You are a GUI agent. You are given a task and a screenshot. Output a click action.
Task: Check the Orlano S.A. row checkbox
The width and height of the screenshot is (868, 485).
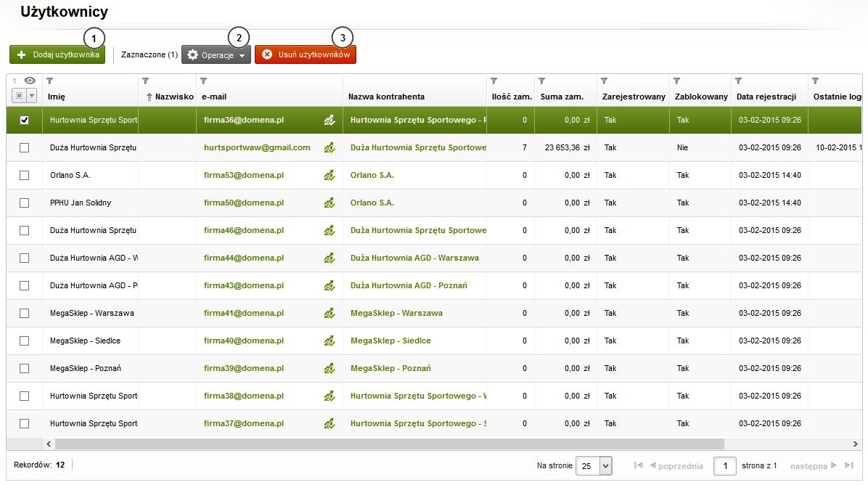(x=25, y=176)
